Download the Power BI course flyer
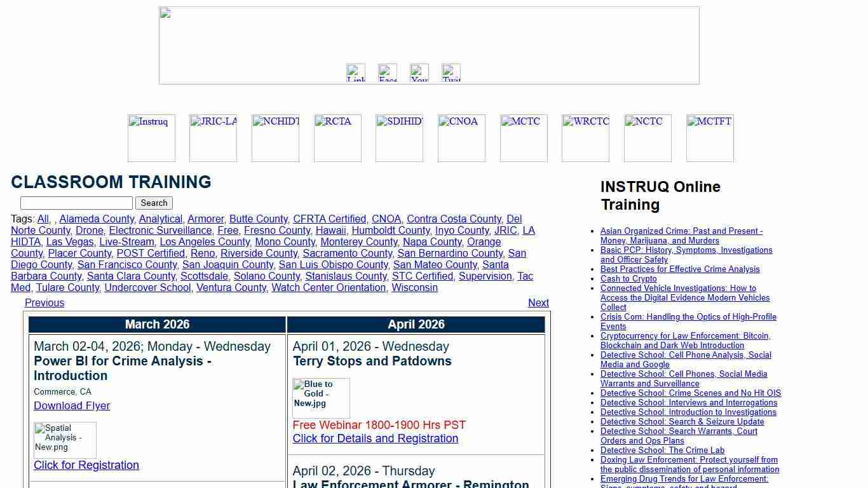The height and width of the screenshot is (488, 868). coord(72,406)
